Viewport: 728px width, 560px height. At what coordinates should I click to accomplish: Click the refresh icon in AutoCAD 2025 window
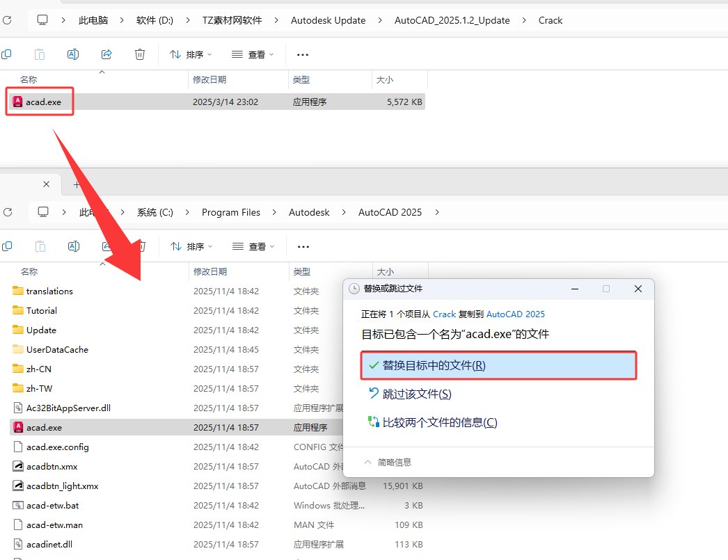pyautogui.click(x=8, y=212)
